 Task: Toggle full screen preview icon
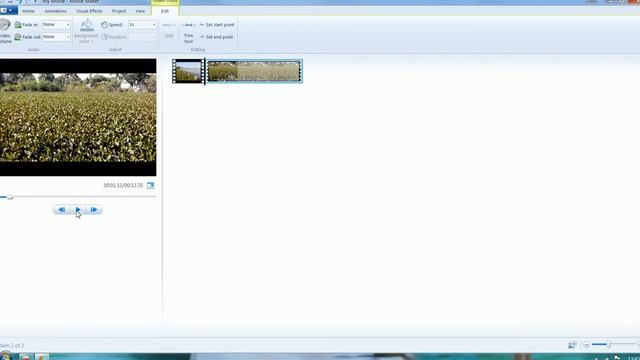tap(151, 185)
